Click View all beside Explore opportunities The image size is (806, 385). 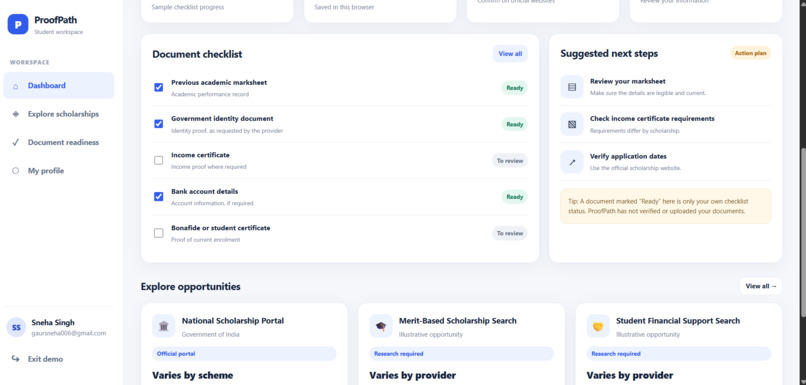pyautogui.click(x=761, y=286)
